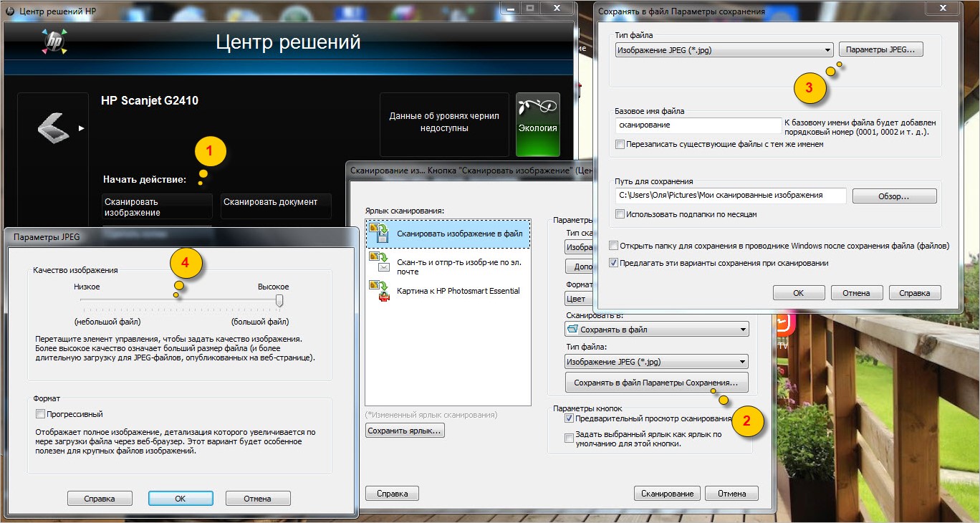
Task: Click the HP Scanjet G2410 device name
Action: [150, 100]
